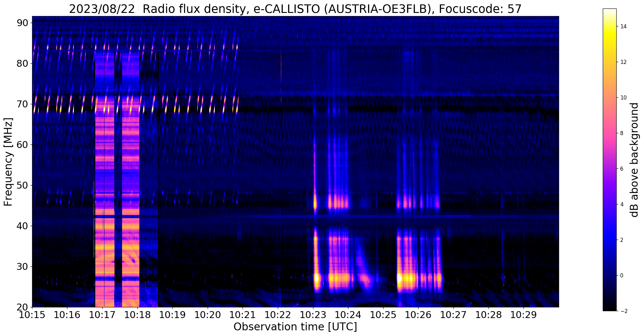Screen dimensions: 644x336
Task: Click the plot title mentioning AUSTRIA-OE3FLB
Action: point(295,9)
